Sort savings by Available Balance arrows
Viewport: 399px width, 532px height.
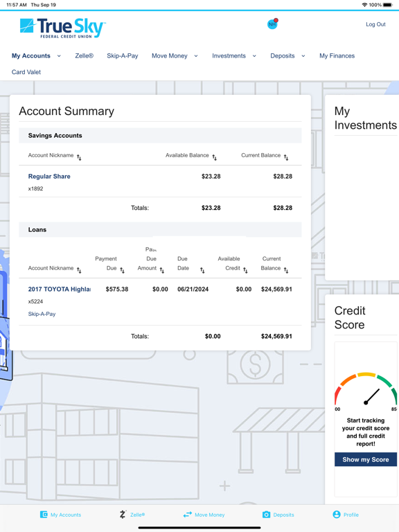coord(215,157)
